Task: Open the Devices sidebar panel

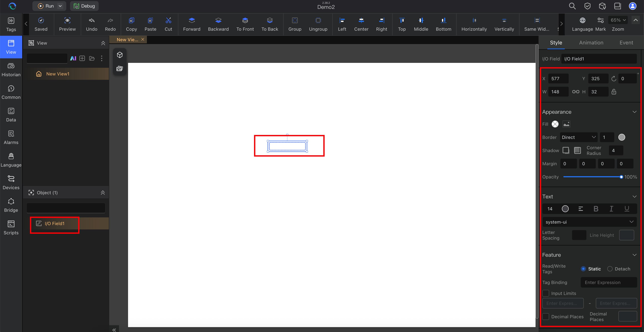Action: tap(11, 183)
